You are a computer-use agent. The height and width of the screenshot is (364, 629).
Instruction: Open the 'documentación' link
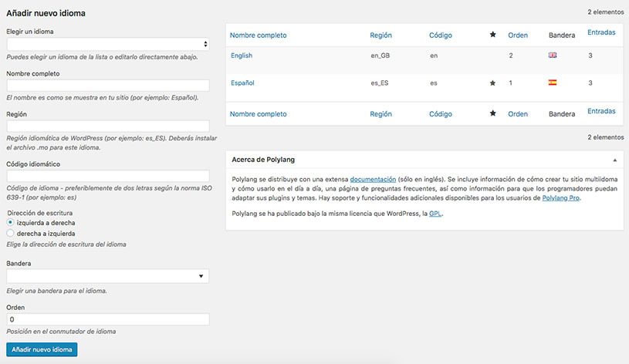coord(373,179)
